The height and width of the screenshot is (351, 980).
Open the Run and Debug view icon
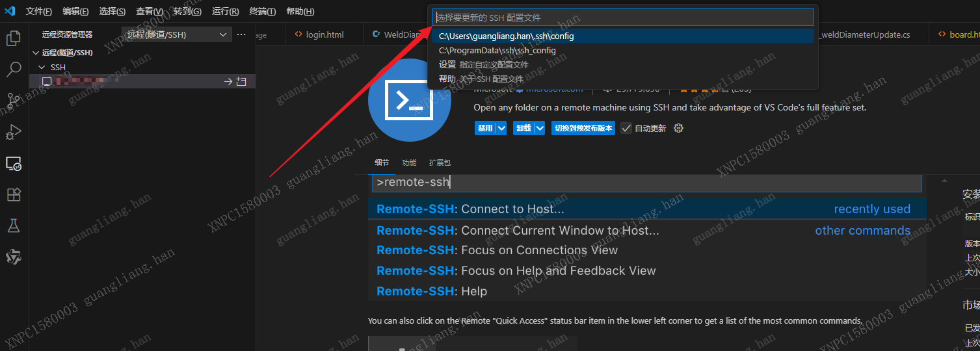tap(14, 132)
